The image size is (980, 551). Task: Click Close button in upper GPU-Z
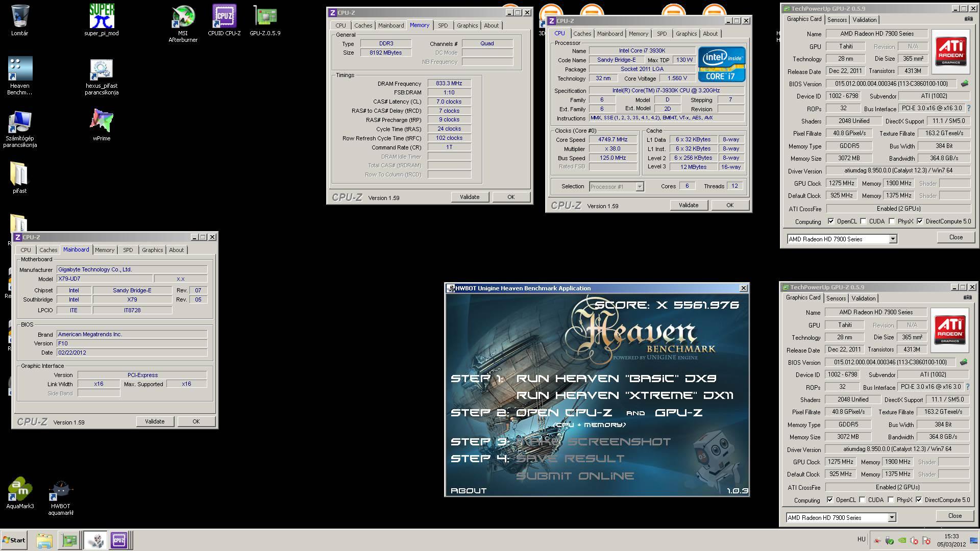[956, 237]
